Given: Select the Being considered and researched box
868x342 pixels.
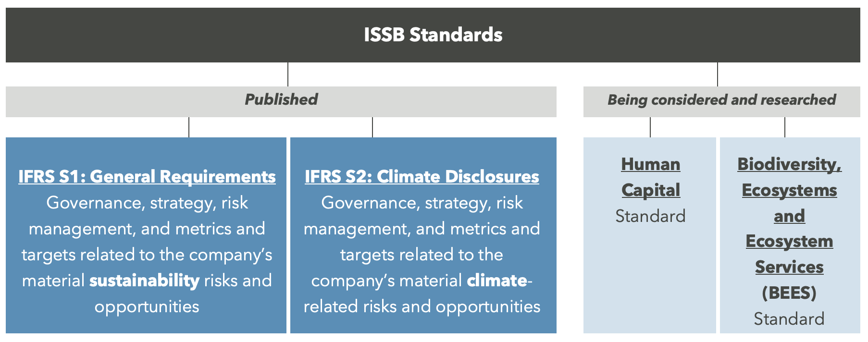Looking at the screenshot, I should pyautogui.click(x=721, y=101).
